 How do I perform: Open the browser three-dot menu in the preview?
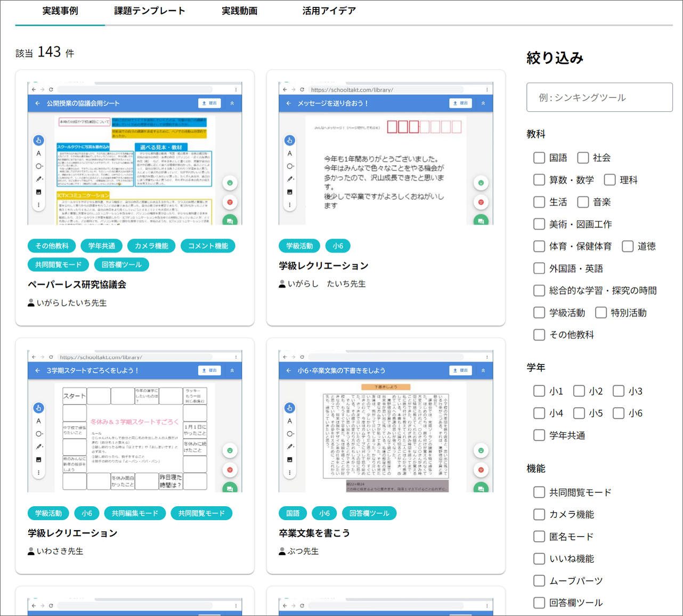click(x=237, y=89)
